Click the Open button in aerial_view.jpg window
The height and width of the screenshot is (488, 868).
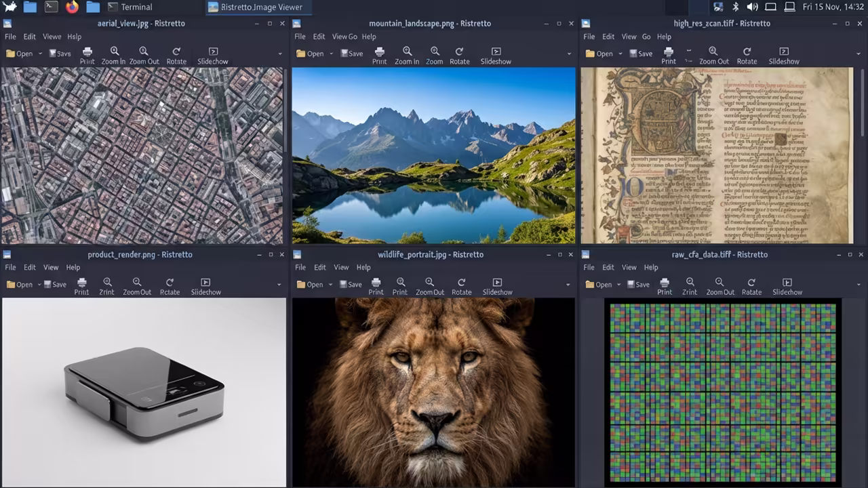coord(19,54)
